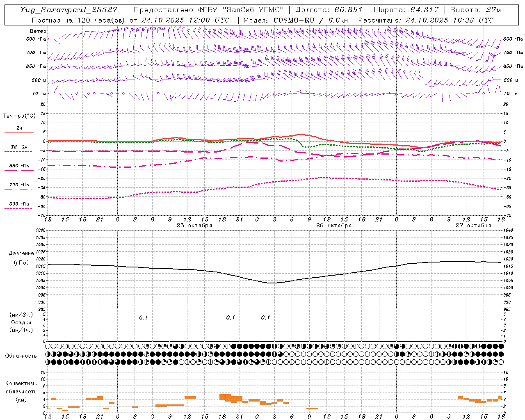Select forecast start '24.10.2025 12:00 UTC'
525x420 pixels.
pyautogui.click(x=185, y=20)
